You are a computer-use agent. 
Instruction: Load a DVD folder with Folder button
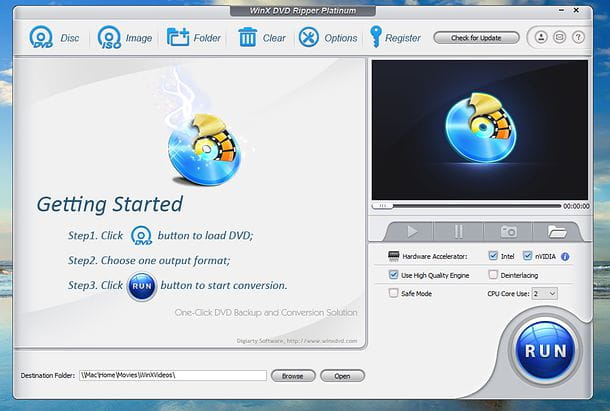[194, 37]
